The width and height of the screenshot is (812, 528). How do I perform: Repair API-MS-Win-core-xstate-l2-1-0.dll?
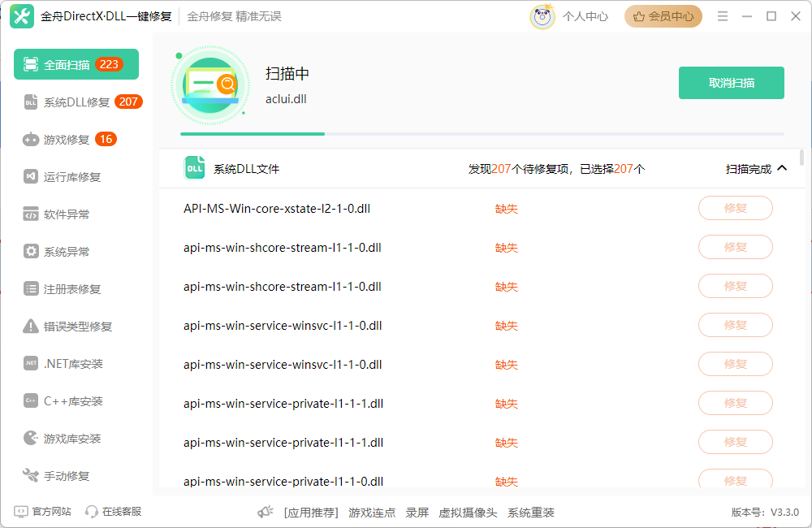pyautogui.click(x=736, y=208)
